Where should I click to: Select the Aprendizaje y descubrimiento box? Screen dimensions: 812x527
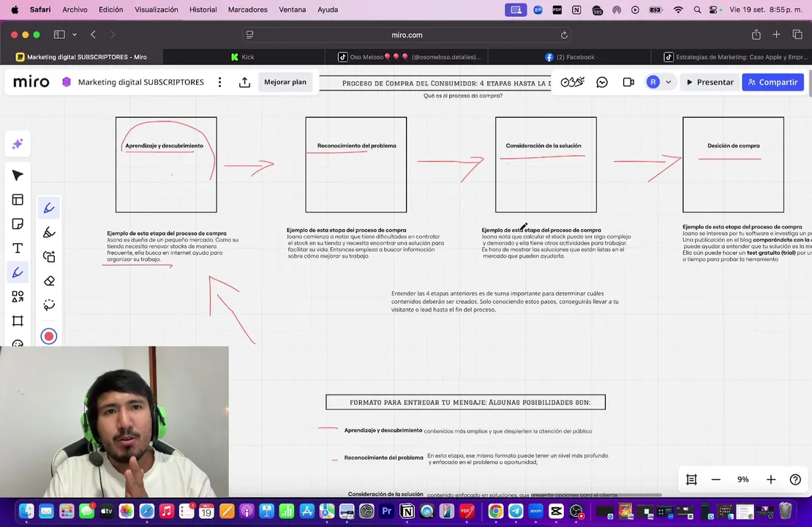click(x=166, y=165)
